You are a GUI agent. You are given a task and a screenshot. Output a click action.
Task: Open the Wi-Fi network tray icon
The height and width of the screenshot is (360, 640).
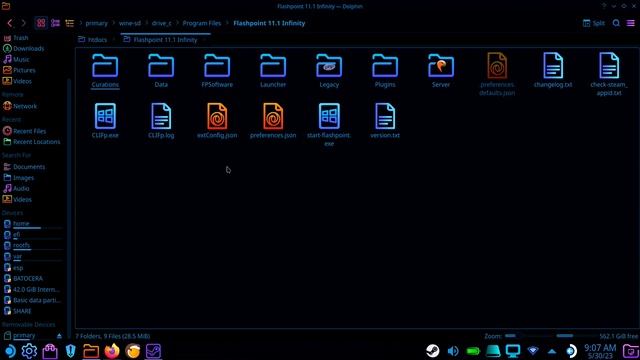(x=533, y=351)
